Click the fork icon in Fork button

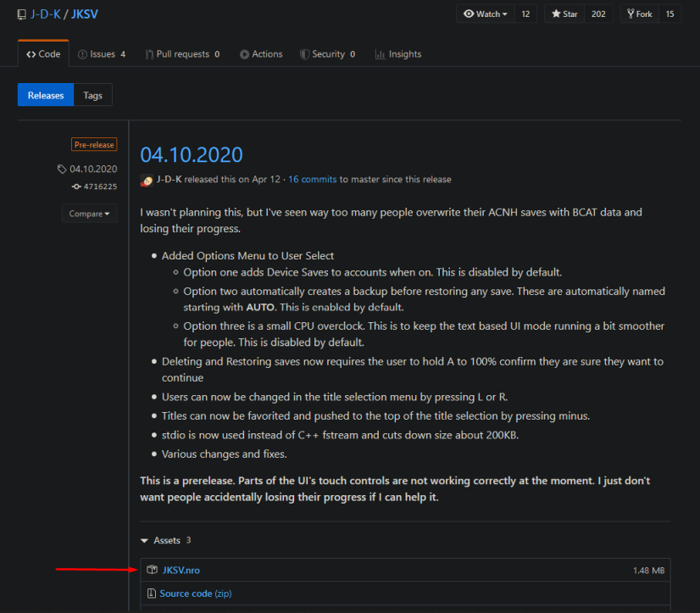tap(631, 14)
